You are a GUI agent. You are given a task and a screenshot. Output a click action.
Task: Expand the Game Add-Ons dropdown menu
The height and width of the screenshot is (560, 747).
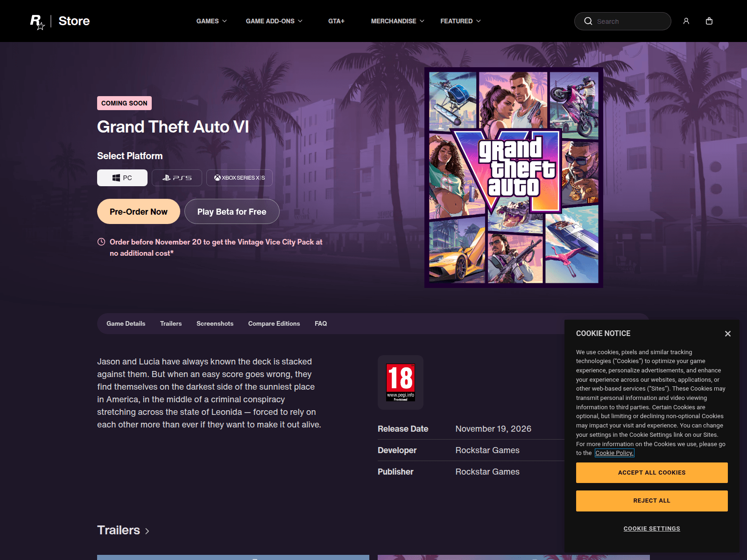click(274, 21)
